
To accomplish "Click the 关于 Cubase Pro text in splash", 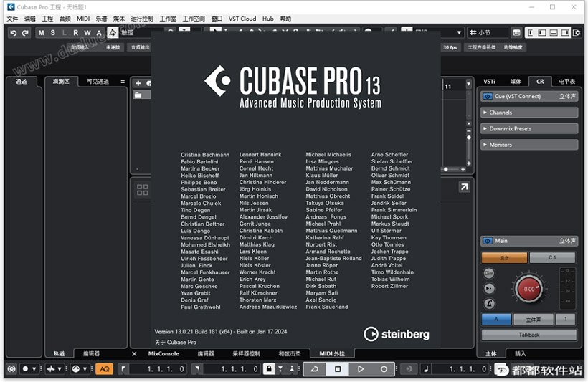I will 176,343.
